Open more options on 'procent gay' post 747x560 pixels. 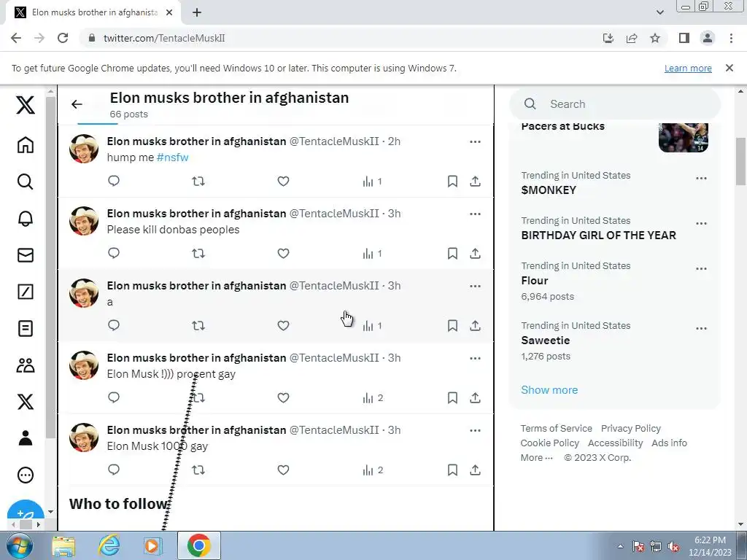pos(475,358)
